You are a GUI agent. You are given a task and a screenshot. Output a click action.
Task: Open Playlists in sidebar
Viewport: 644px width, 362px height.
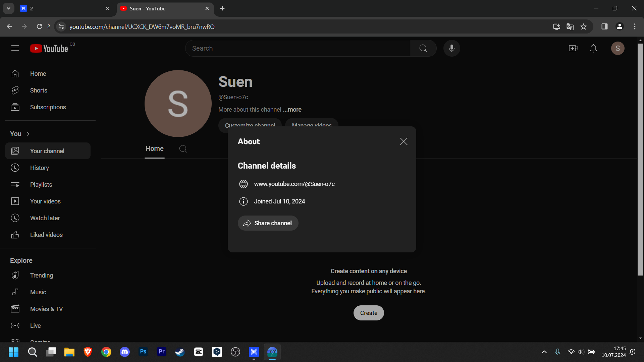click(x=48, y=184)
